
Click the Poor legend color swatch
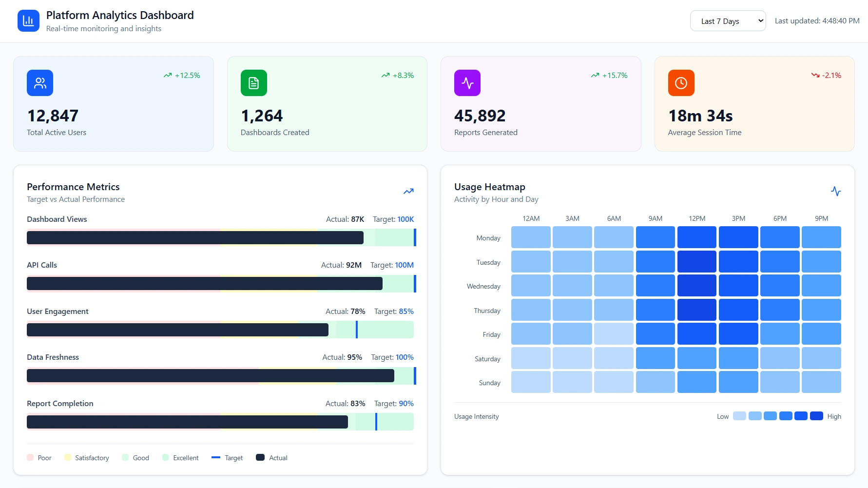click(x=30, y=458)
